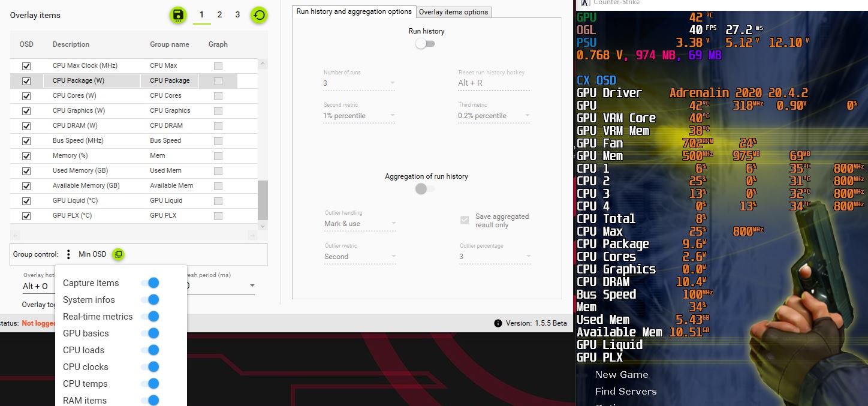Check Graph checkbox for Used Memory
The width and height of the screenshot is (868, 406).
point(218,171)
